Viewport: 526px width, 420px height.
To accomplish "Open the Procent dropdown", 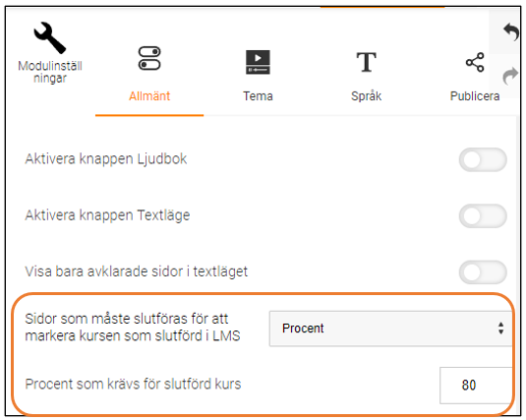I will [x=390, y=329].
